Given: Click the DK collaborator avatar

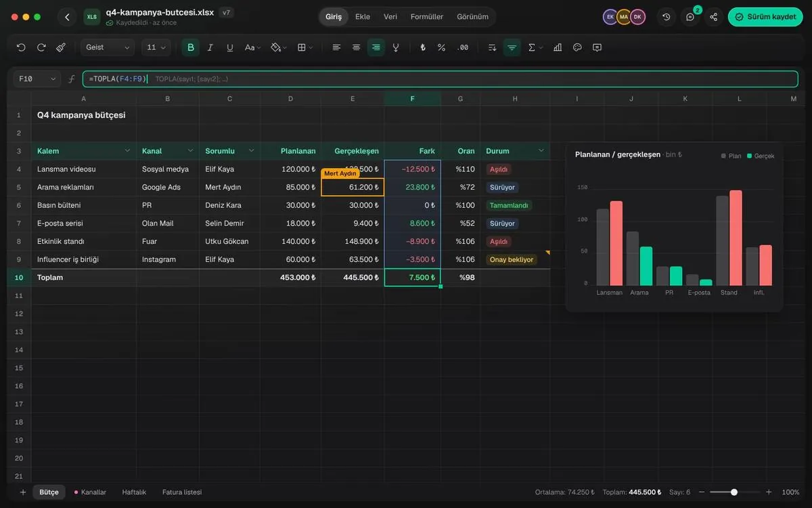Looking at the screenshot, I should click(637, 17).
